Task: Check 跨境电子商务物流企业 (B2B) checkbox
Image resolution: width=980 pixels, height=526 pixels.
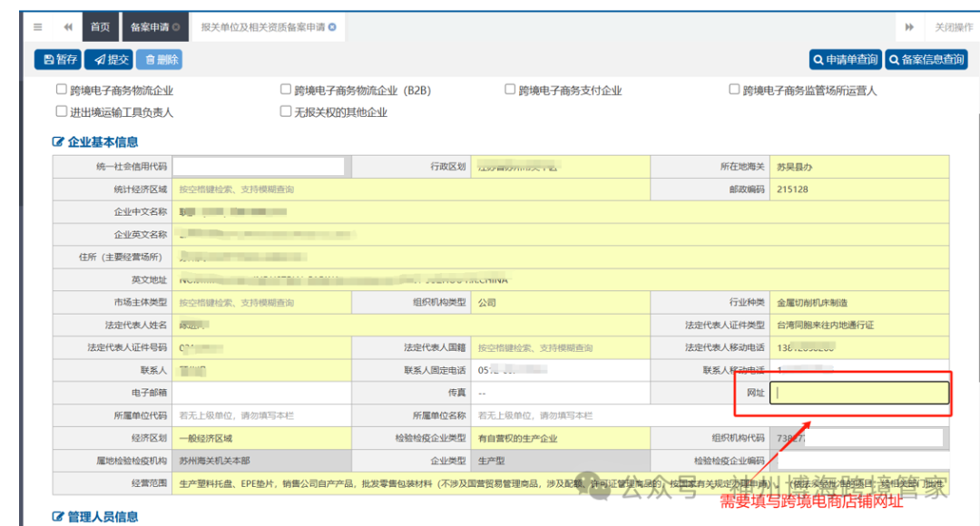Action: point(286,90)
